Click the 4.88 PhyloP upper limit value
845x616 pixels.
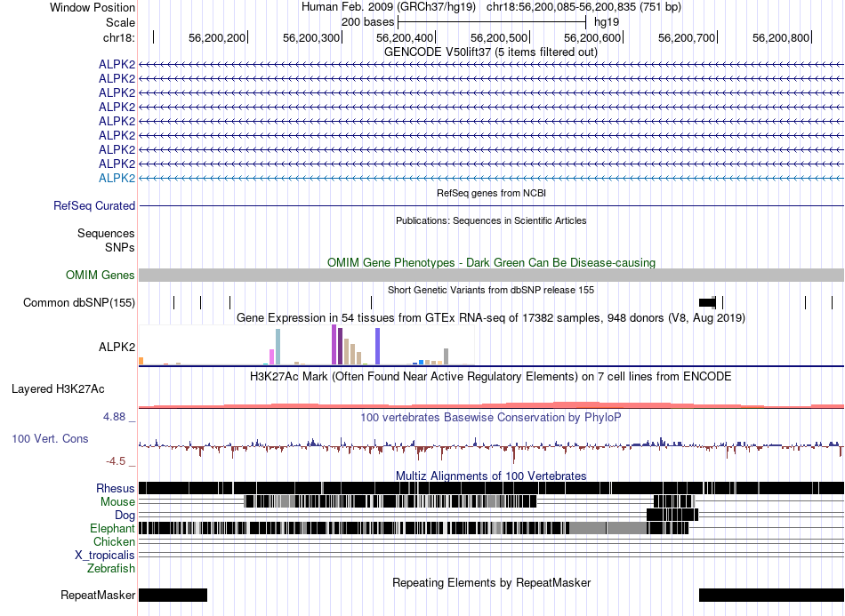[x=114, y=417]
